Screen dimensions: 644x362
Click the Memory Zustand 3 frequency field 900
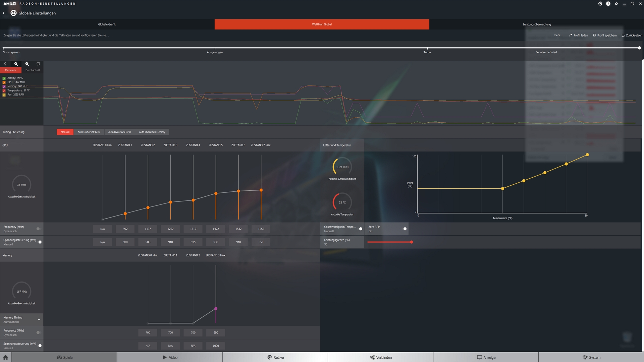[x=216, y=333]
